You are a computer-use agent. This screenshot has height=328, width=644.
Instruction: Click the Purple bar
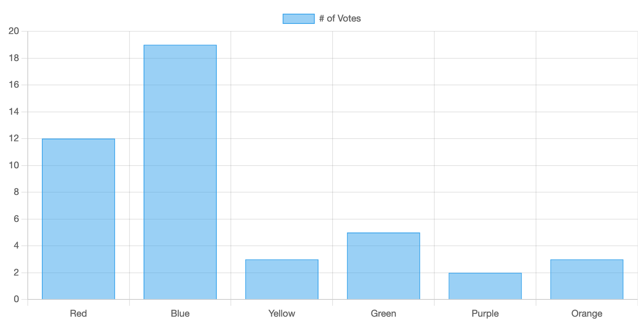[x=485, y=286]
